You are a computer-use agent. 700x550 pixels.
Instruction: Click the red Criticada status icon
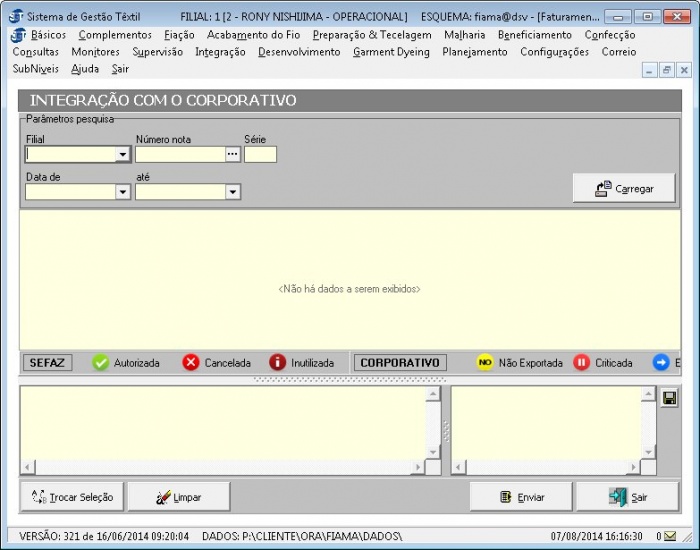[582, 363]
